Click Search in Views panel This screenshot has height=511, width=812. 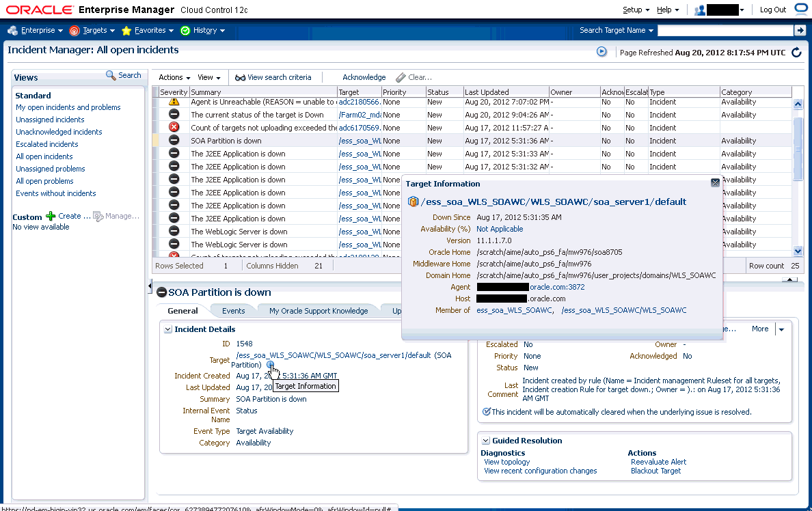click(x=123, y=76)
